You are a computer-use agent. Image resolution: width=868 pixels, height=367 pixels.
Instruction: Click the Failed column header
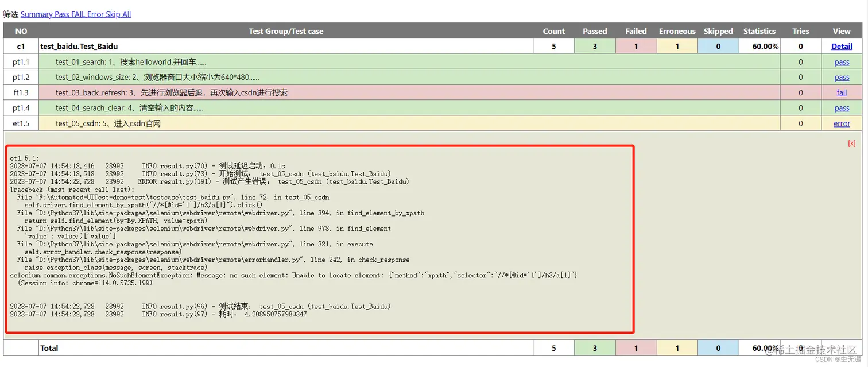click(636, 31)
